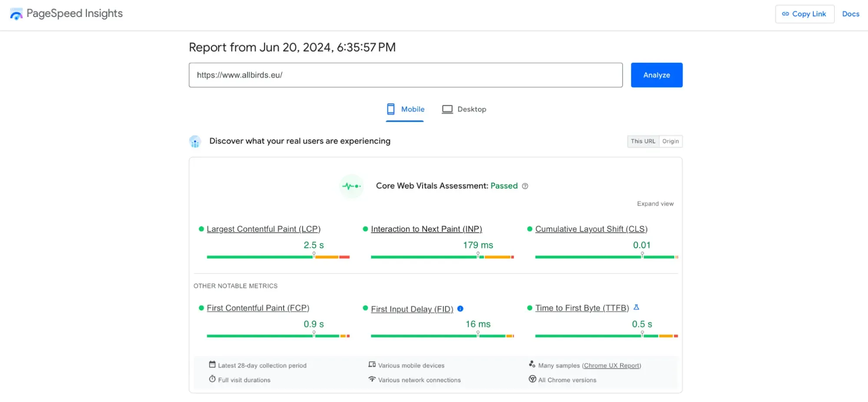Click the mobile devices icon
This screenshot has width=868, height=402.
(x=372, y=364)
